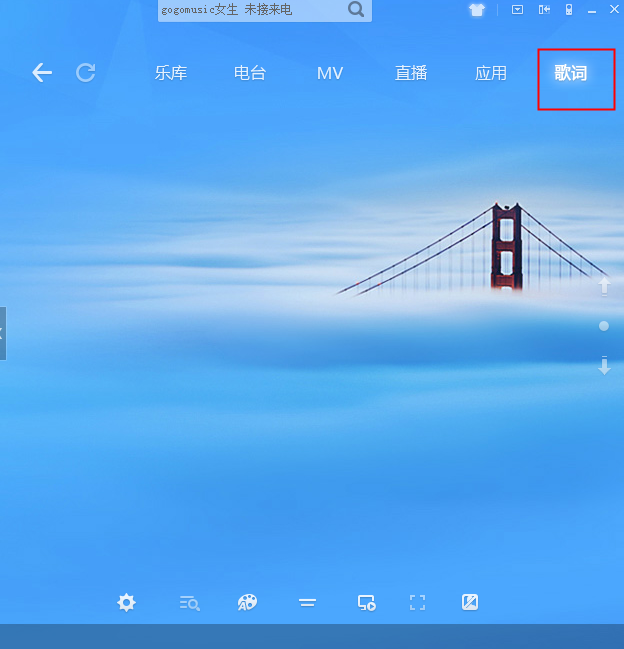Click the remote control icon in title bar
This screenshot has height=649, width=624.
click(x=568, y=10)
